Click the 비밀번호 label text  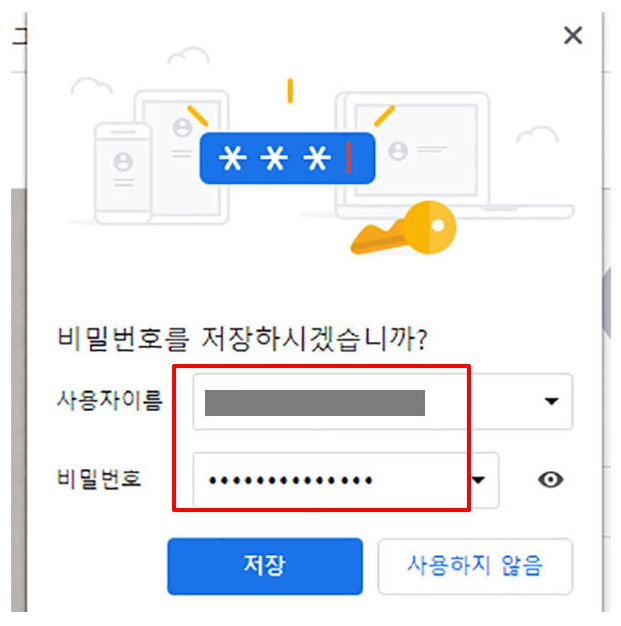tap(99, 479)
